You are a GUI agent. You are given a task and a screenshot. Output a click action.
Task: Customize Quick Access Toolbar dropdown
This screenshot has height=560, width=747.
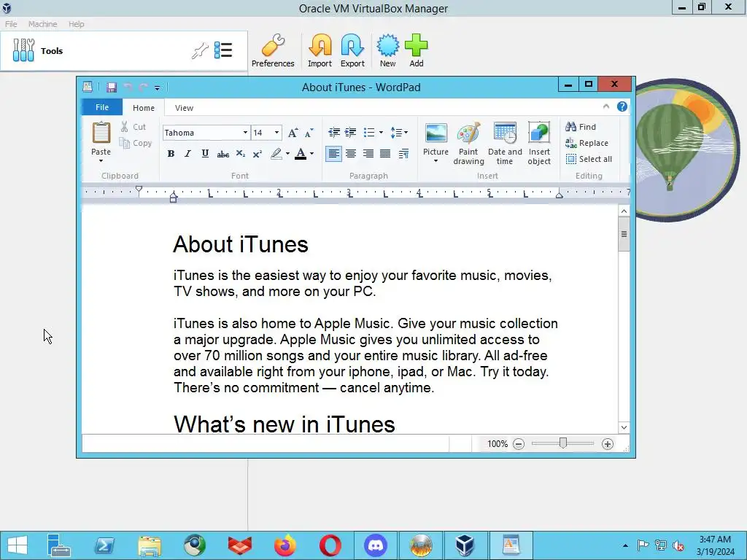pyautogui.click(x=158, y=87)
